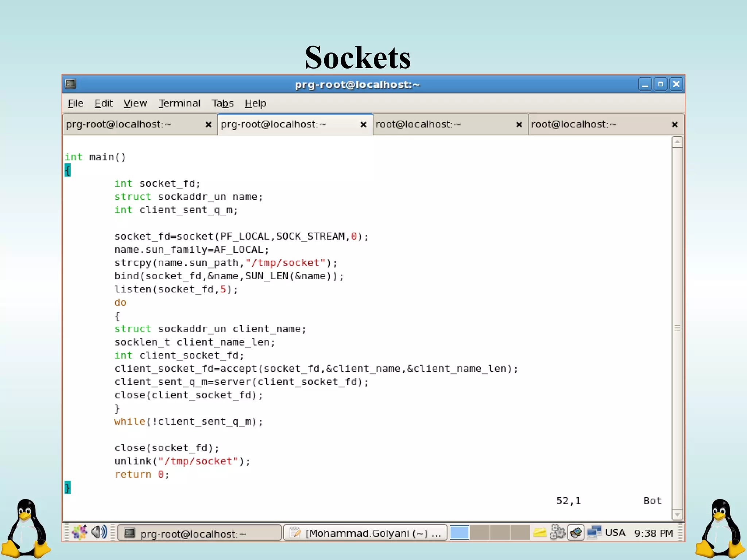Click the scrollbar up arrow

pos(677,142)
